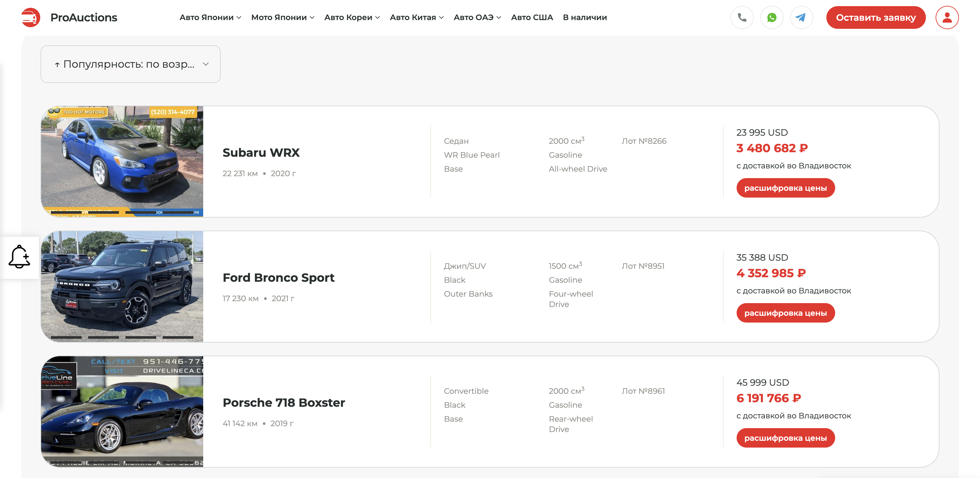Expand Мото Японии menu
This screenshot has height=478, width=980.
point(283,17)
